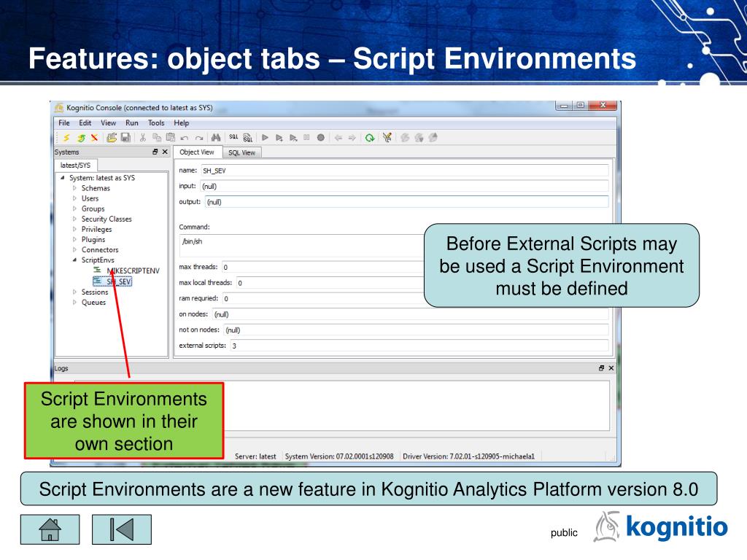Image resolution: width=747 pixels, height=560 pixels.
Task: Open a file with the folder icon
Action: pyautogui.click(x=112, y=138)
